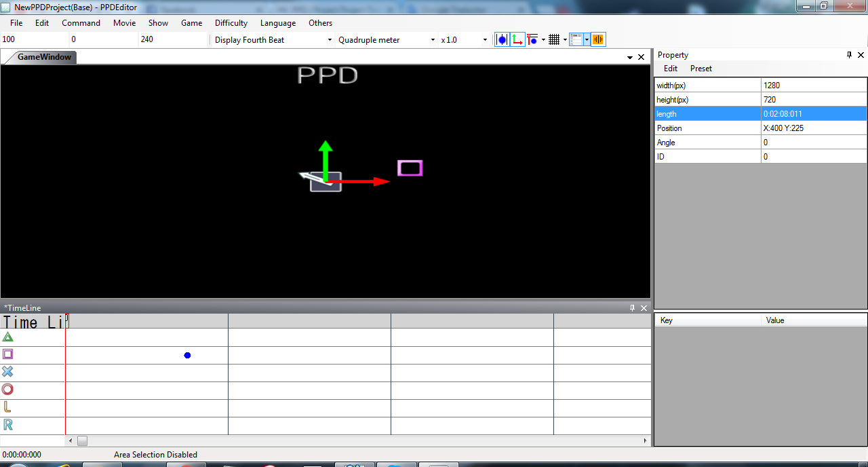868x467 pixels.
Task: Toggle the green-red axis arrows toolbar icon
Action: click(x=517, y=39)
